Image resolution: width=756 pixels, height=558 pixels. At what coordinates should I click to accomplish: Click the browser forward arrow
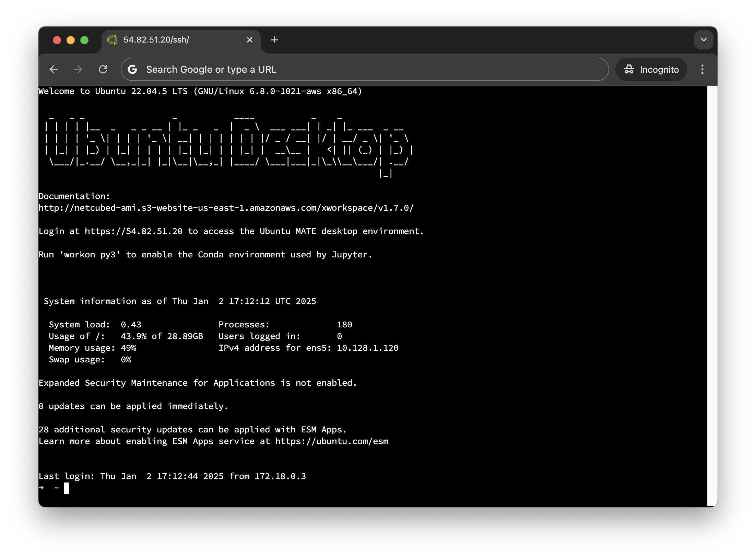(78, 69)
